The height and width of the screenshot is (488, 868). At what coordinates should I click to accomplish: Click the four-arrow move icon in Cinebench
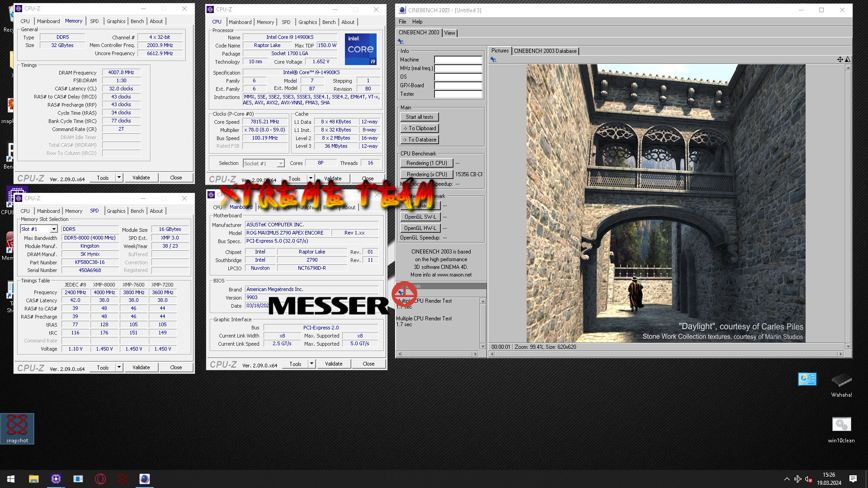point(840,60)
